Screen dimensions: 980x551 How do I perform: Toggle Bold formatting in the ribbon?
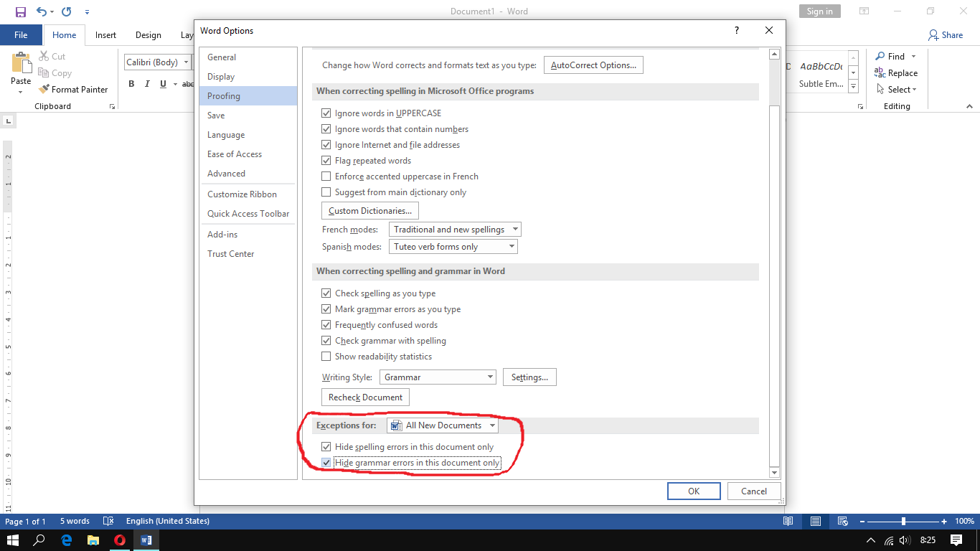click(131, 84)
